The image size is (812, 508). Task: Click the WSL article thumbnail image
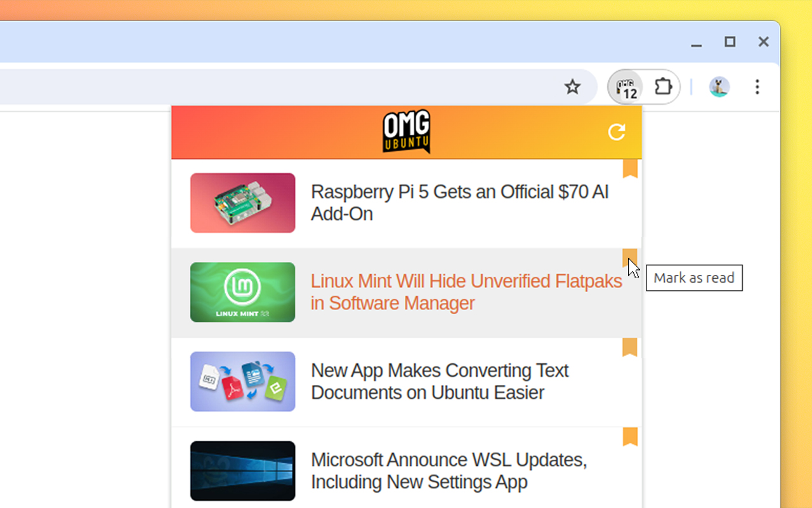(242, 471)
